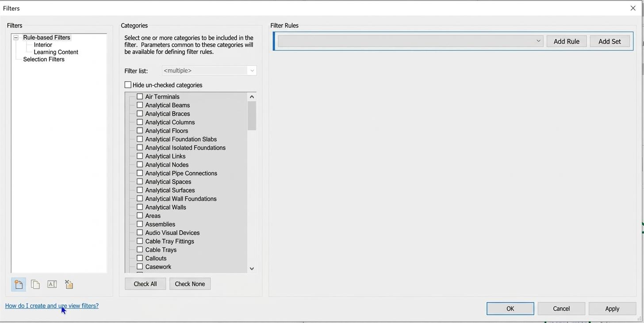The image size is (644, 323).
Task: Click the Apply button
Action: pos(612,308)
